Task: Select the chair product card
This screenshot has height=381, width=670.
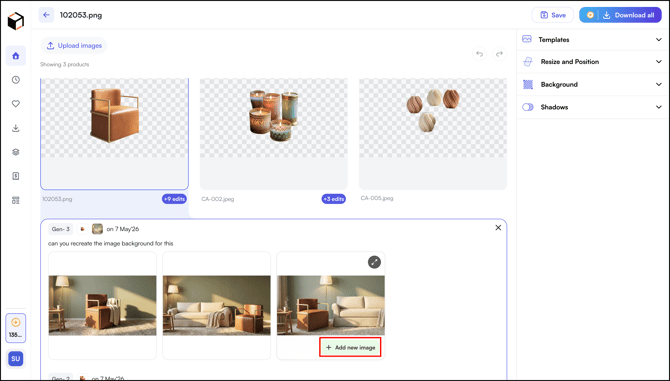Action: pyautogui.click(x=115, y=134)
